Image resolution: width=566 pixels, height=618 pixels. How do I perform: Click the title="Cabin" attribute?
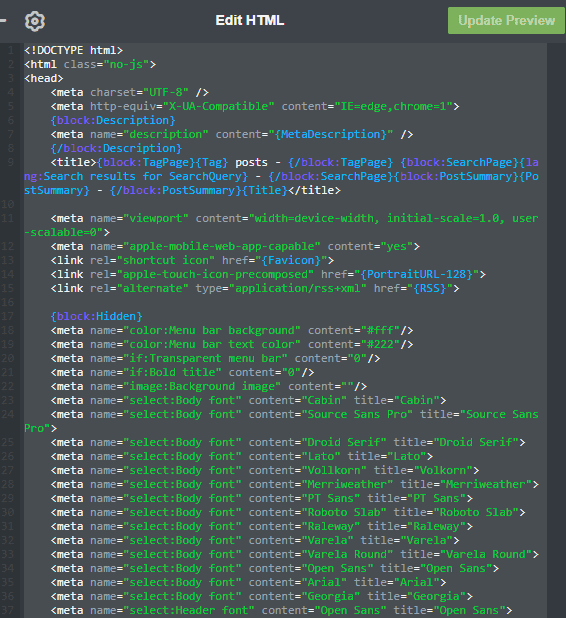(397, 400)
